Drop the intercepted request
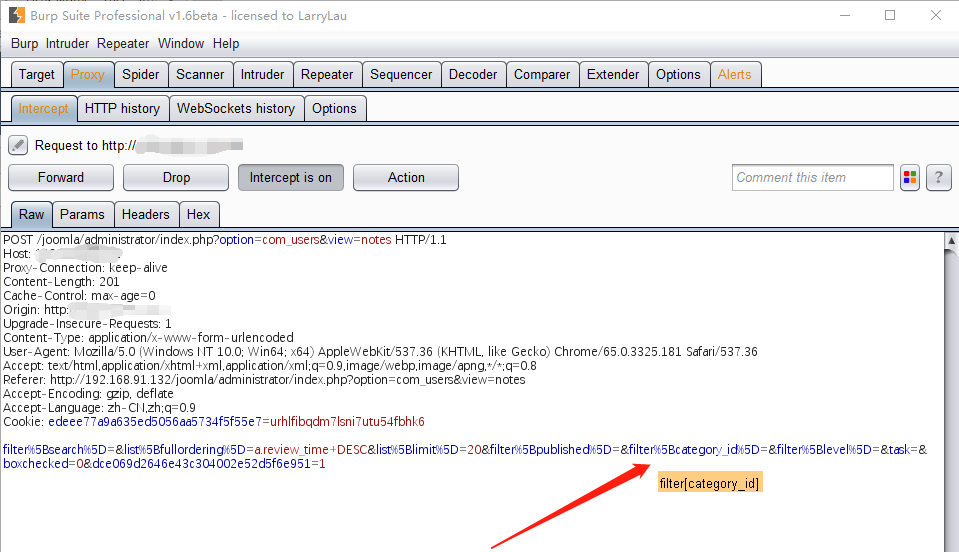959x552 pixels. pyautogui.click(x=176, y=178)
